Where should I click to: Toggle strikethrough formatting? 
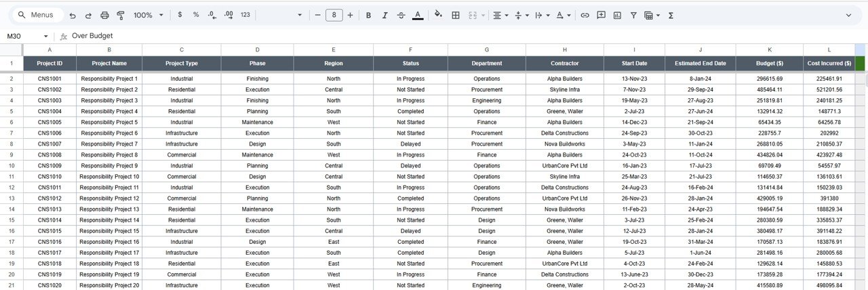pos(401,15)
